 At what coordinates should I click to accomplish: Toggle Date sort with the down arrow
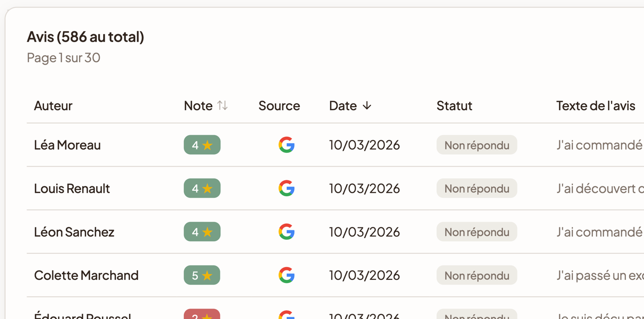[x=367, y=106]
